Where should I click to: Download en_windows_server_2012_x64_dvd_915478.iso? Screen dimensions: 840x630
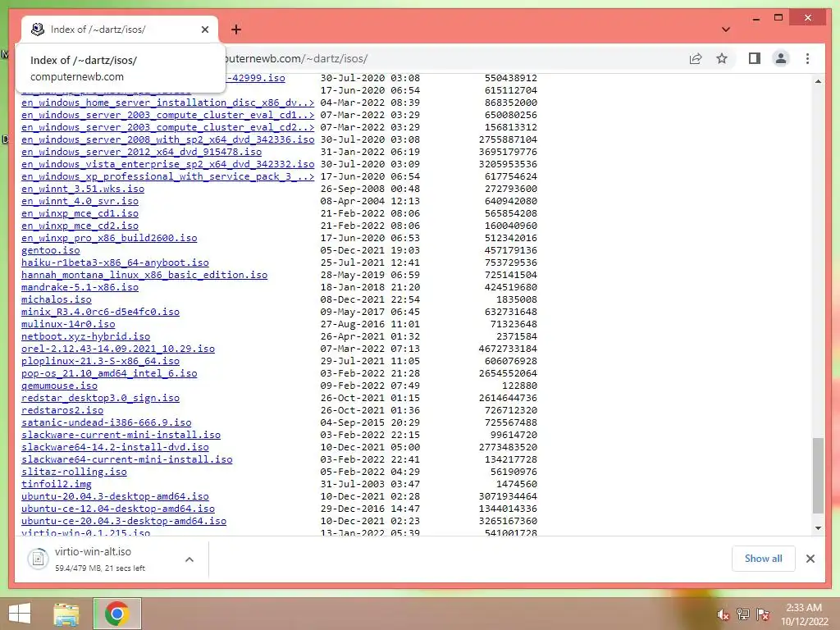tap(141, 152)
